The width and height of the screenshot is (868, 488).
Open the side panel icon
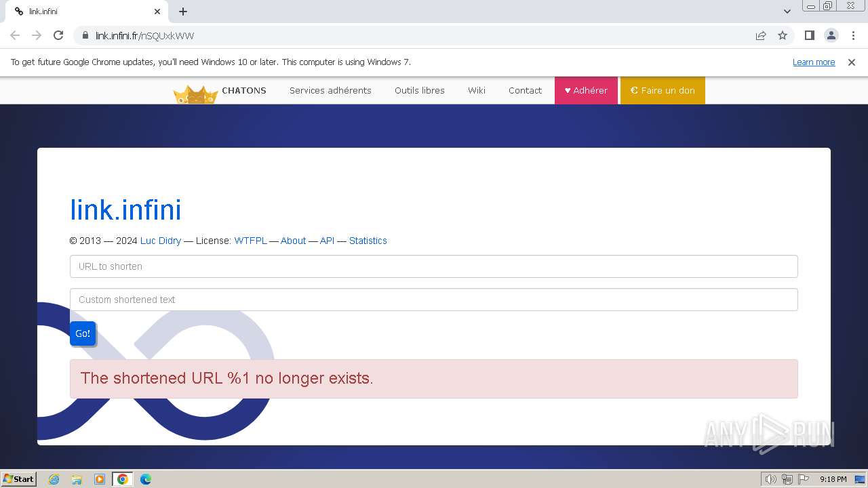(809, 35)
